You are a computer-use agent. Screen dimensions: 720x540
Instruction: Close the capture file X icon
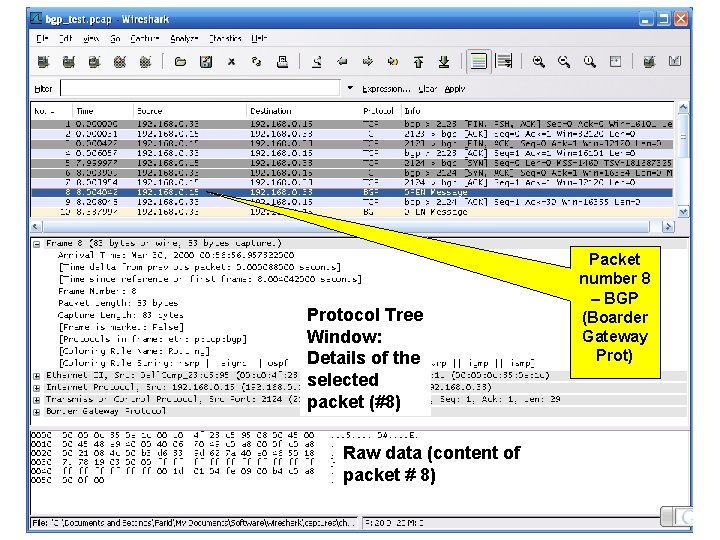231,62
